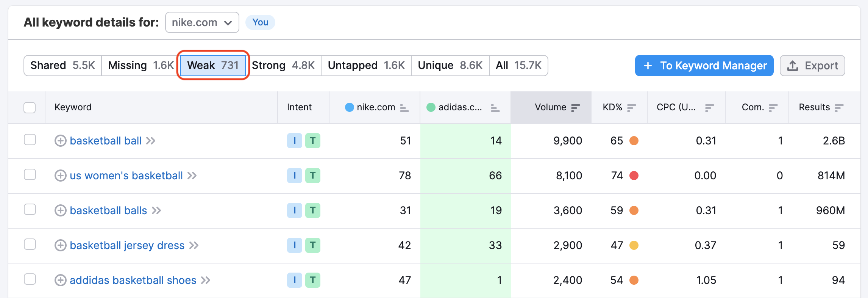Click the Results value 2.6B
The width and height of the screenshot is (868, 298).
[834, 141]
